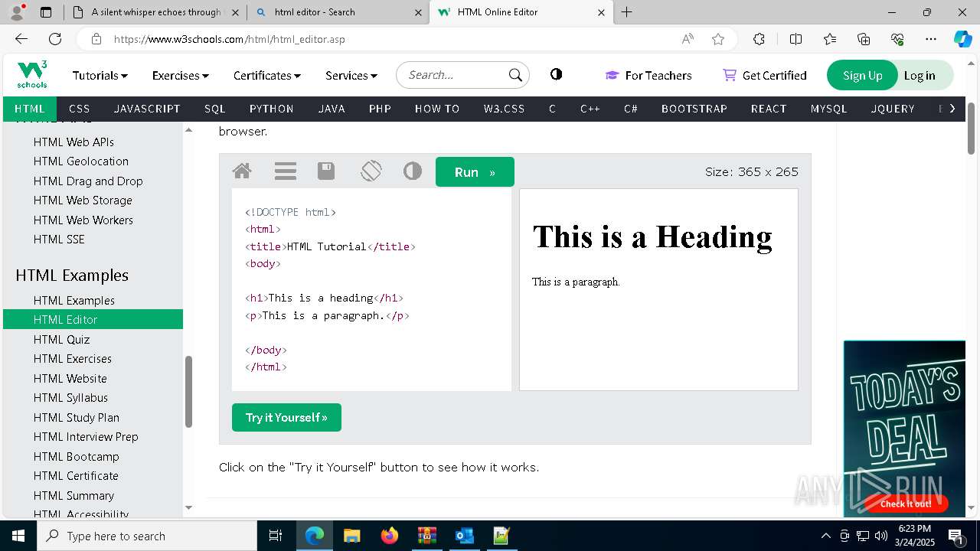Image resolution: width=980 pixels, height=551 pixels.
Task: Click the Save floppy disk icon
Action: pos(326,171)
